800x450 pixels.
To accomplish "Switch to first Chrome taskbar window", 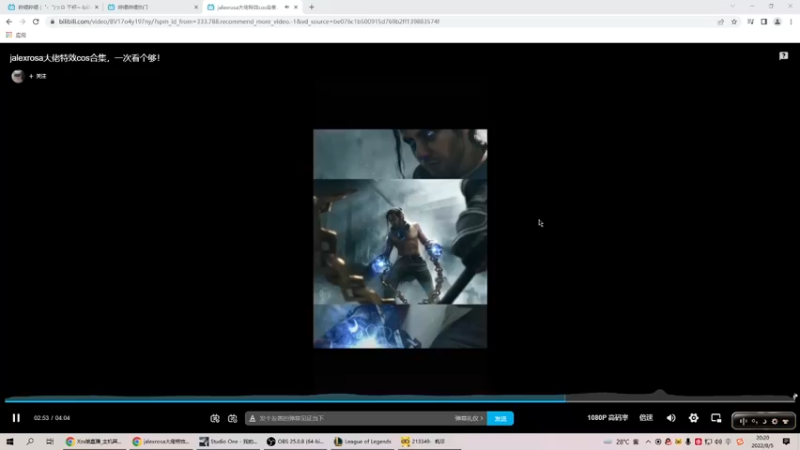I will pyautogui.click(x=94, y=441).
